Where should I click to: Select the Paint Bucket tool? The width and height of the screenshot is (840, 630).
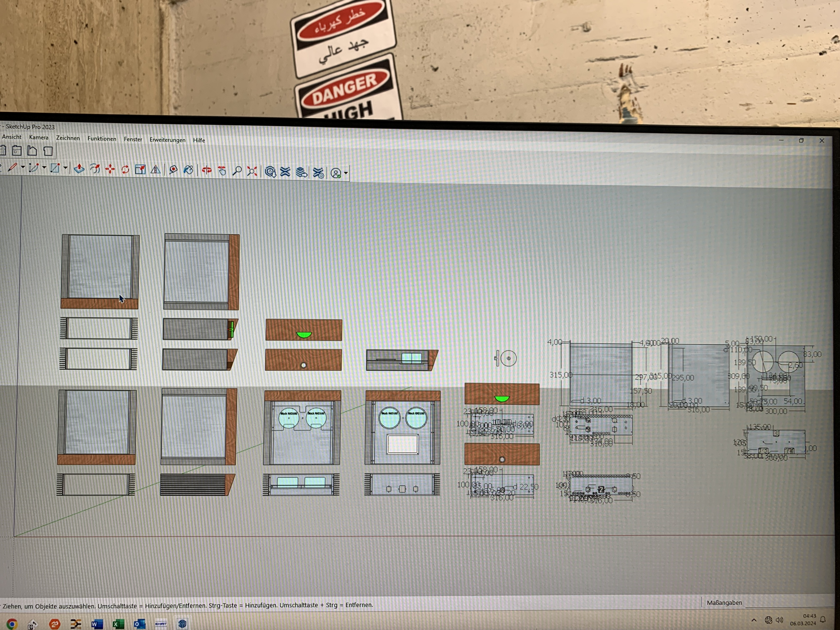click(x=188, y=170)
